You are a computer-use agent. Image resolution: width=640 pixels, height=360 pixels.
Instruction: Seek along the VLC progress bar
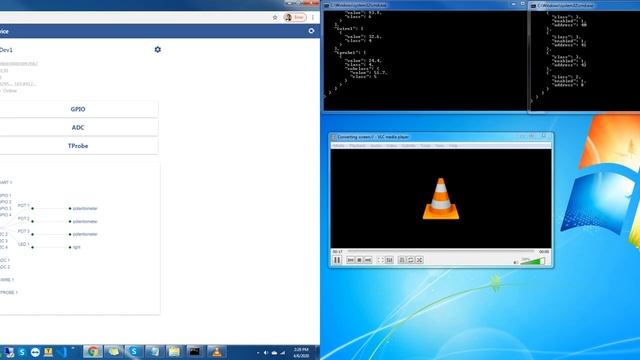(441, 251)
